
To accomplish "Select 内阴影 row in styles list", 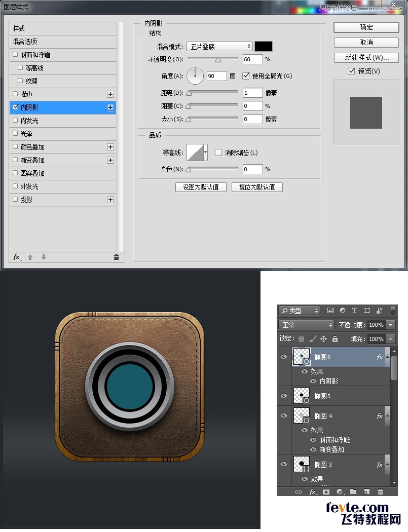I will pyautogui.click(x=63, y=107).
